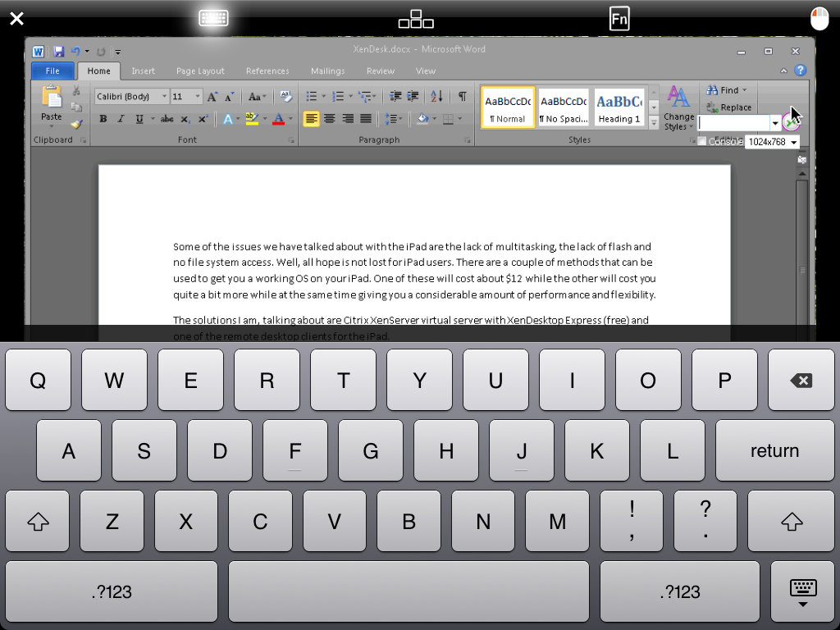Switch to the Insert tab

[143, 71]
